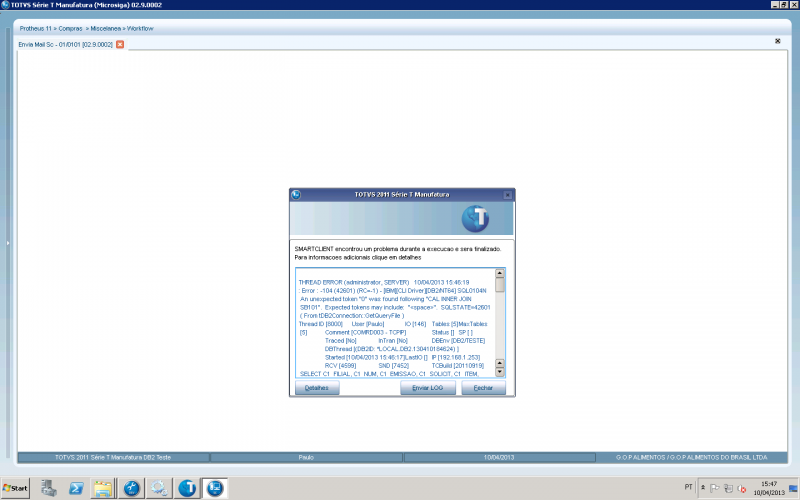The image size is (800, 500).
Task: Click the red X on Envia Mail Sc tab
Action: [x=120, y=44]
